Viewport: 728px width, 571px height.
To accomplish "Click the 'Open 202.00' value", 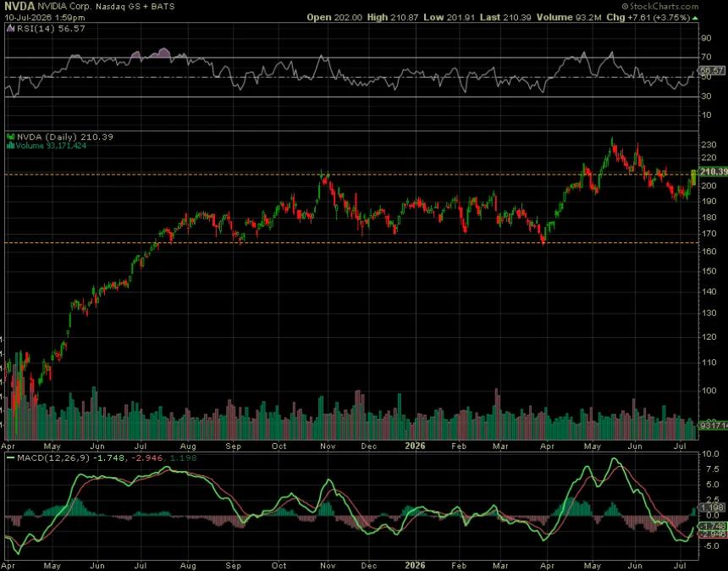I will 334,17.
